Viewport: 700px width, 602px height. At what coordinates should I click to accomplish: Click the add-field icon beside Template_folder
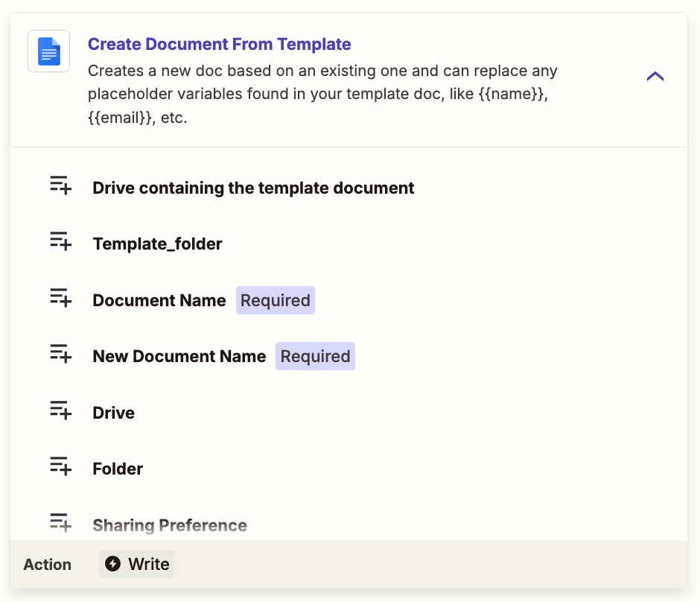click(61, 241)
